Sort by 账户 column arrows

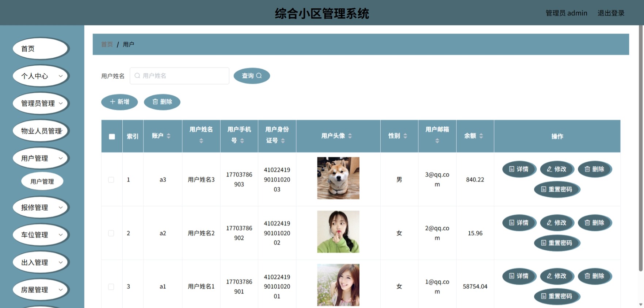coord(168,136)
